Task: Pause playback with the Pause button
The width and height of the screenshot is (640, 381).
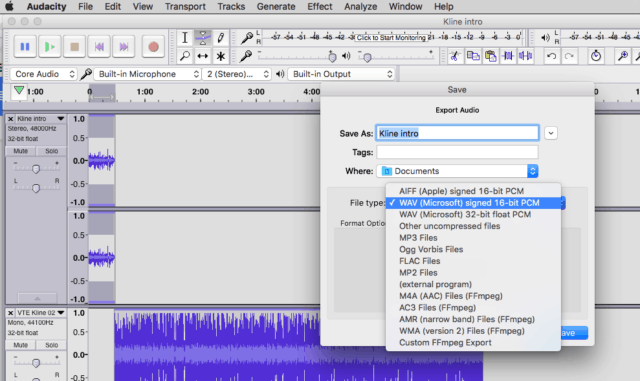Action: pyautogui.click(x=25, y=47)
